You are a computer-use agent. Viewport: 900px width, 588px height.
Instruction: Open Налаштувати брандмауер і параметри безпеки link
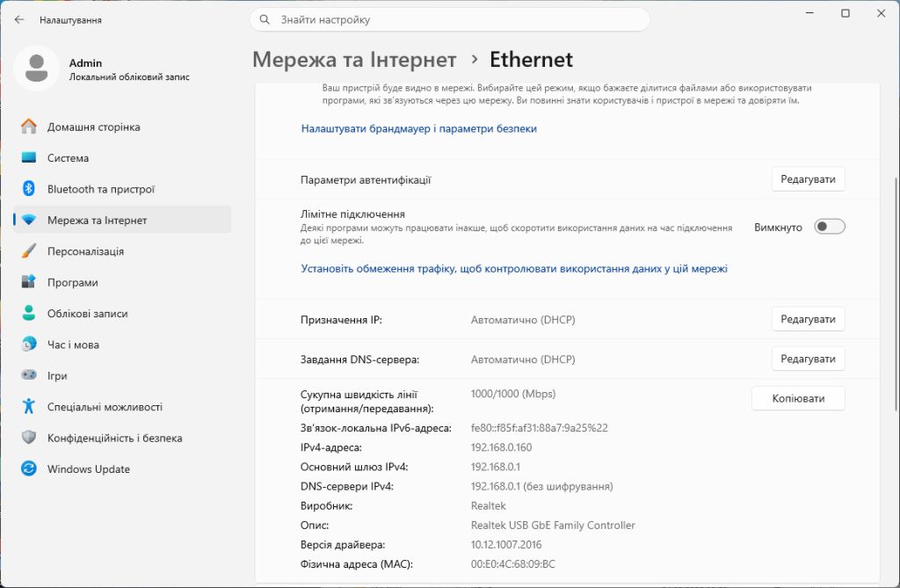[419, 128]
